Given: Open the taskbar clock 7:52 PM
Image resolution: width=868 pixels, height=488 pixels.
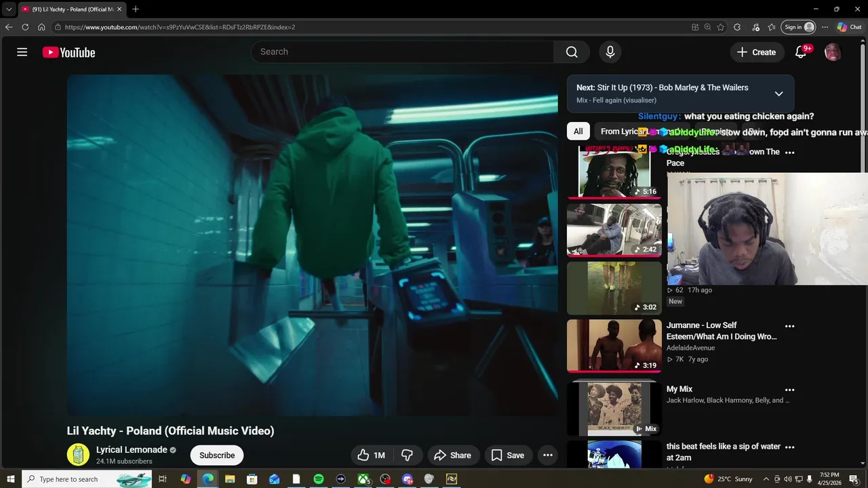Looking at the screenshot, I should click(830, 479).
